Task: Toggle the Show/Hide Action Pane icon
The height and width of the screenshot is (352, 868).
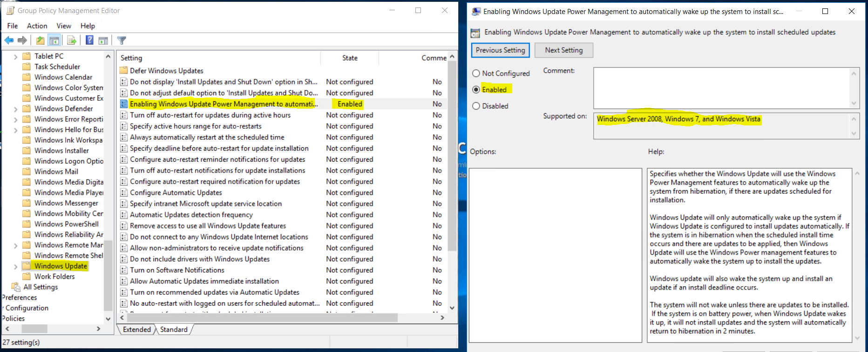Action: [103, 41]
